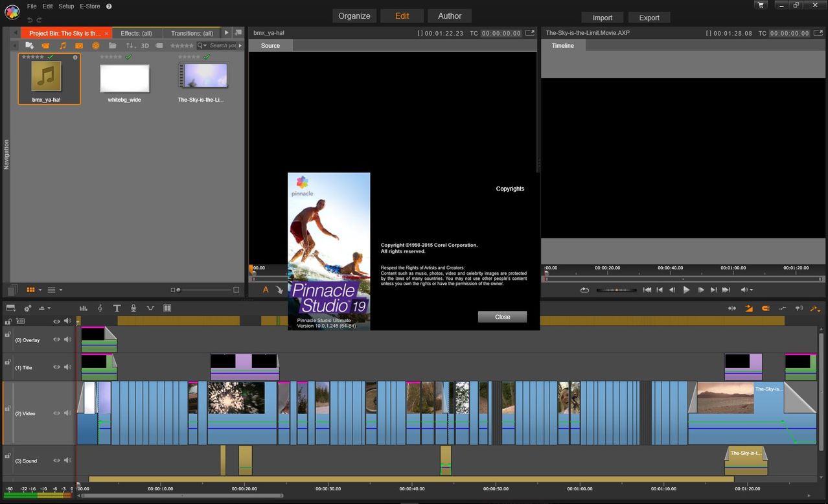Click the split clip razor icon
The image size is (828, 504).
pos(732,308)
